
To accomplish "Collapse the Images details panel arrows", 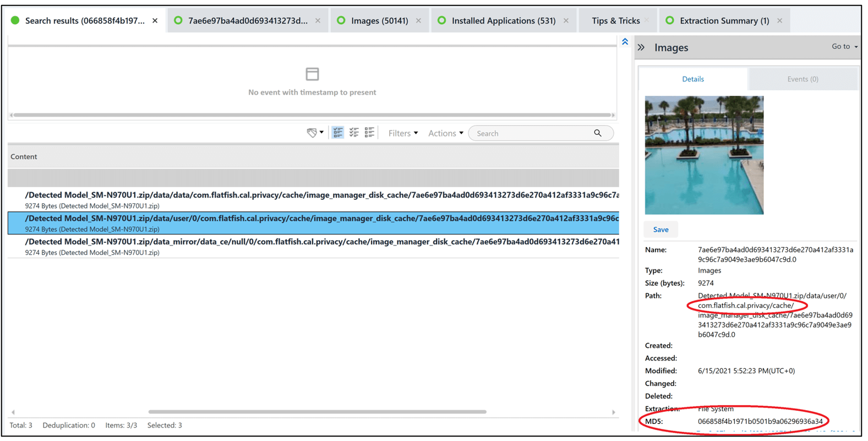I will pos(641,47).
